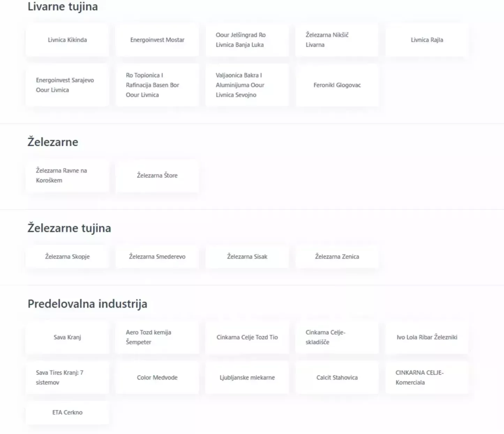504x434 pixels.
Task: Select the Železarna Smederevo card
Action: click(x=157, y=257)
